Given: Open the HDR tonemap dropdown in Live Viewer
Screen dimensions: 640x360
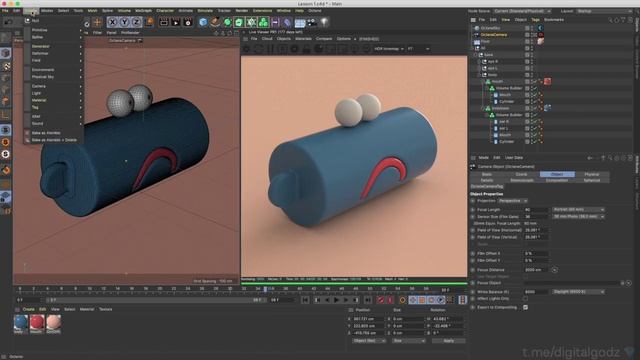Looking at the screenshot, I should pyautogui.click(x=389, y=49).
